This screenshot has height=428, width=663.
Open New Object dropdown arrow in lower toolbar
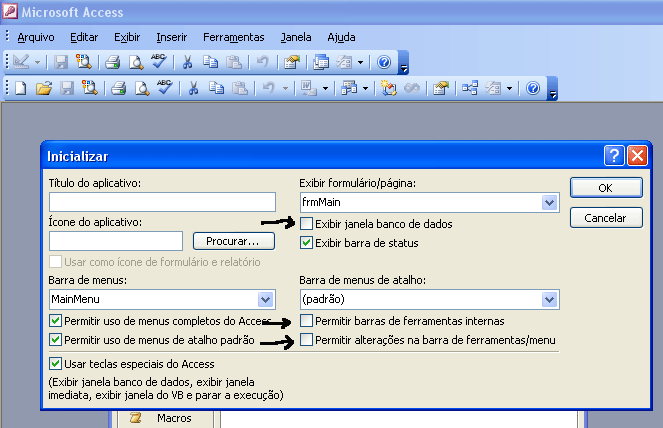click(509, 88)
